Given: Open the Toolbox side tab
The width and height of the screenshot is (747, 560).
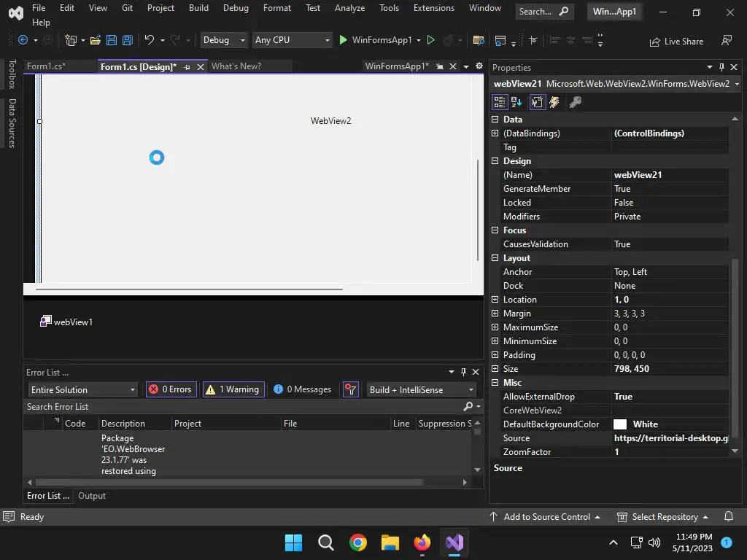Looking at the screenshot, I should tap(12, 74).
